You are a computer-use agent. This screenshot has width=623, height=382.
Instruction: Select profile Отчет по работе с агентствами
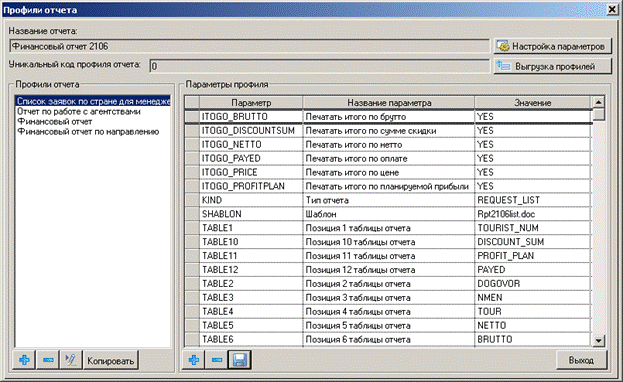coord(79,112)
